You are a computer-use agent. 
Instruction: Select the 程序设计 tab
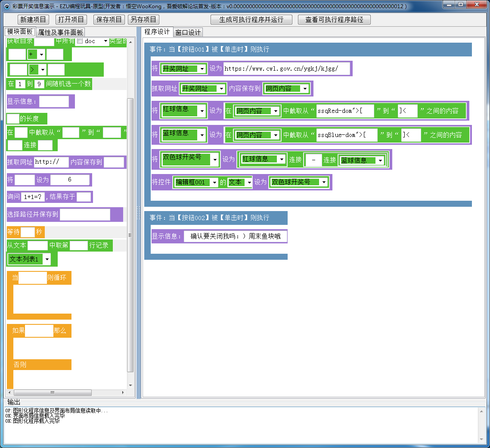pos(157,32)
